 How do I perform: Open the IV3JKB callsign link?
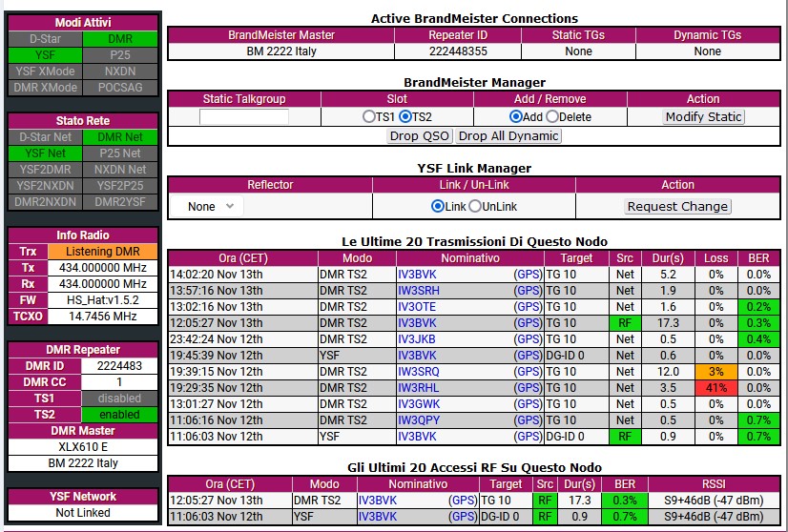417,339
